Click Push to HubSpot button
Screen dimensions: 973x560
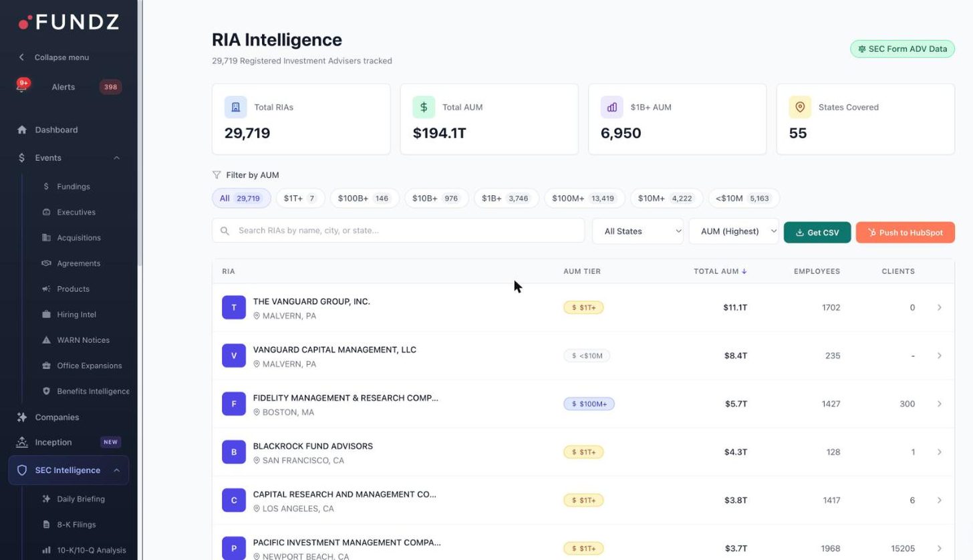[906, 233]
